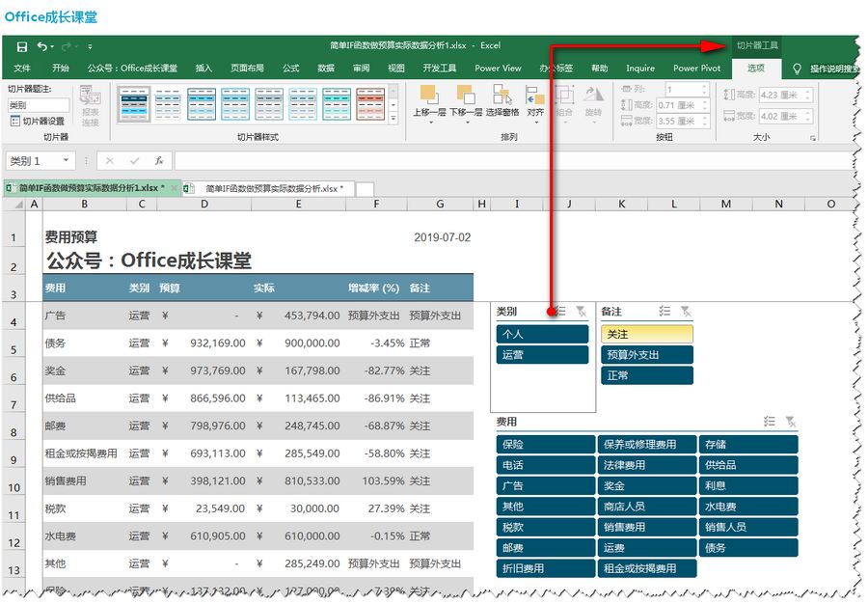Select column D header
868x604 pixels.
click(204, 205)
